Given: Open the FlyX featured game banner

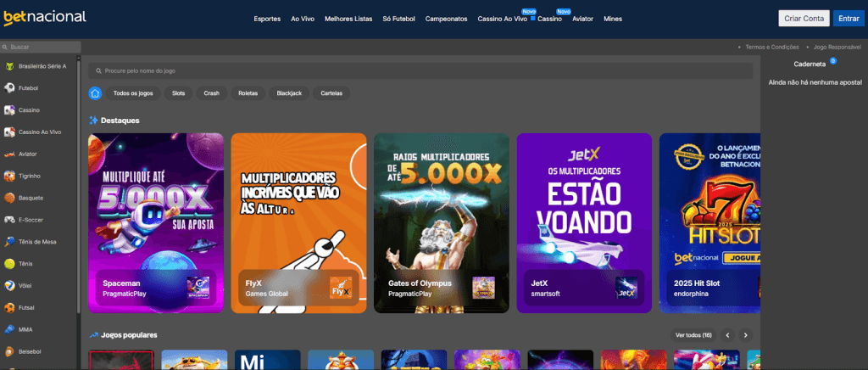Looking at the screenshot, I should (299, 223).
